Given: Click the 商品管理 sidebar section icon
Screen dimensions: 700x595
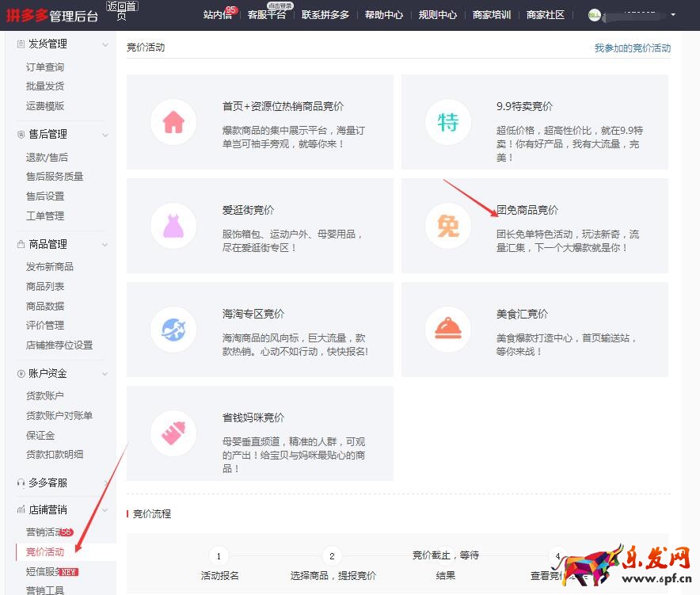Looking at the screenshot, I should click(x=20, y=244).
